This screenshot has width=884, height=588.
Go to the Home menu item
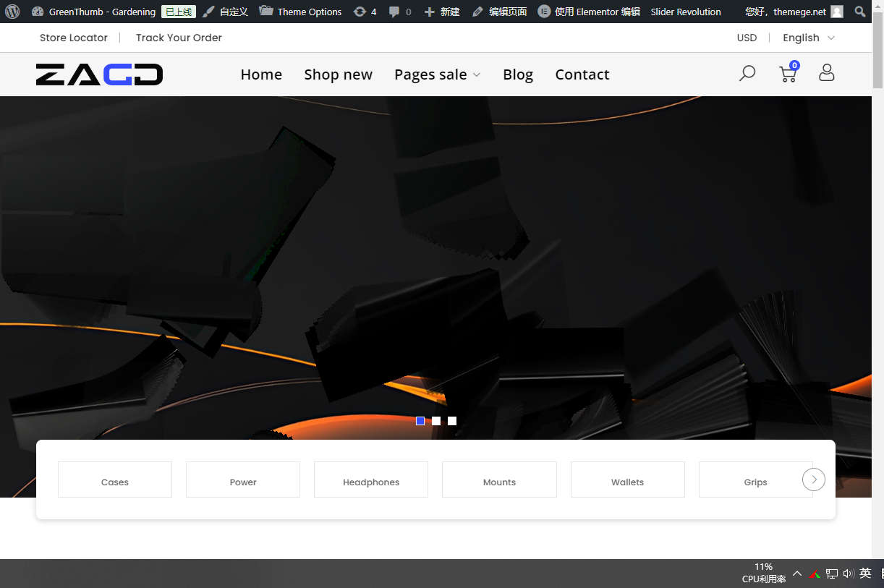[261, 74]
